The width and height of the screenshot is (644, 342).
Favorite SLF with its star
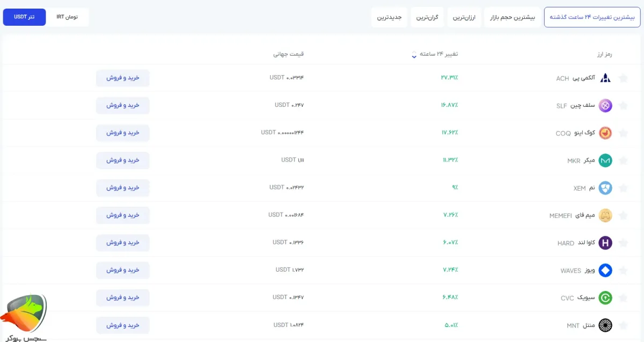pos(623,105)
